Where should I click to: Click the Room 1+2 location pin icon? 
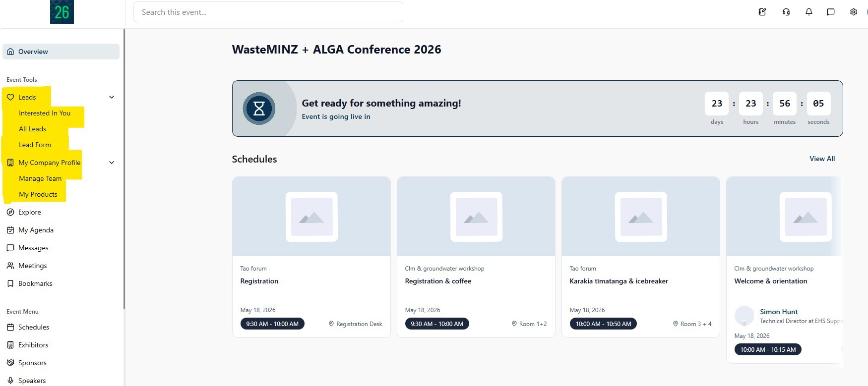click(514, 324)
